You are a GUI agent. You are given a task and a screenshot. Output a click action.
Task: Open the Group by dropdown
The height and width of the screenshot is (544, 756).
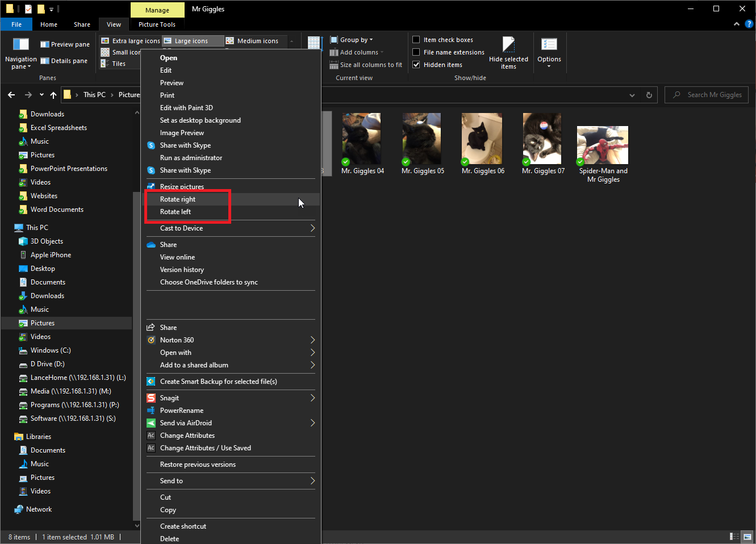click(352, 40)
